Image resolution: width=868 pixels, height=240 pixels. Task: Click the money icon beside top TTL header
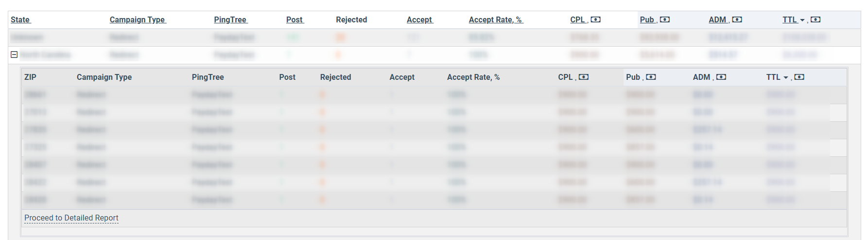click(816, 19)
